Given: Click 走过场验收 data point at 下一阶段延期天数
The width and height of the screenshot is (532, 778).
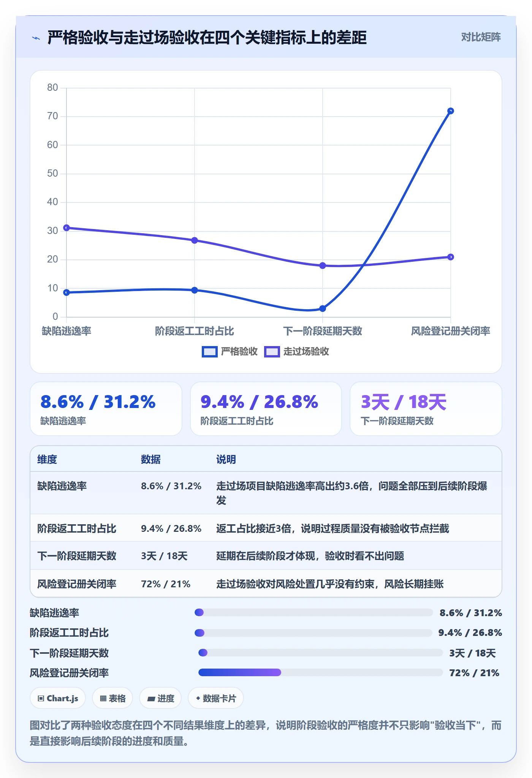Looking at the screenshot, I should (x=323, y=266).
